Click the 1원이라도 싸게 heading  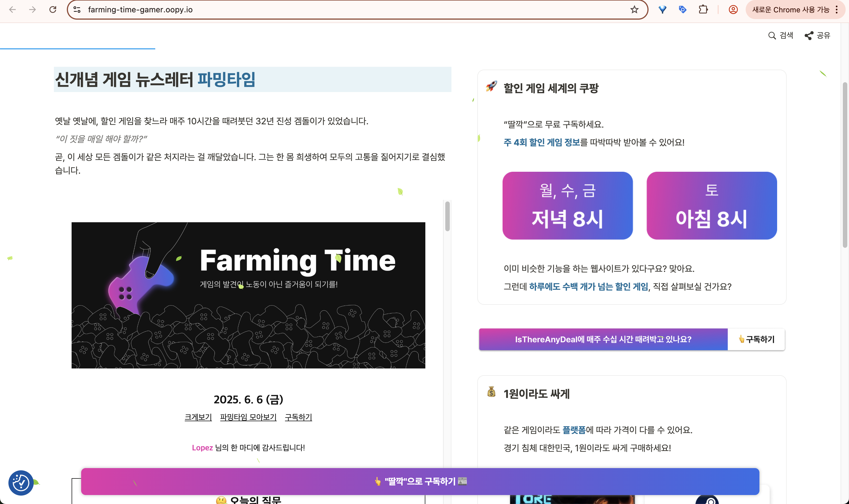tap(537, 394)
